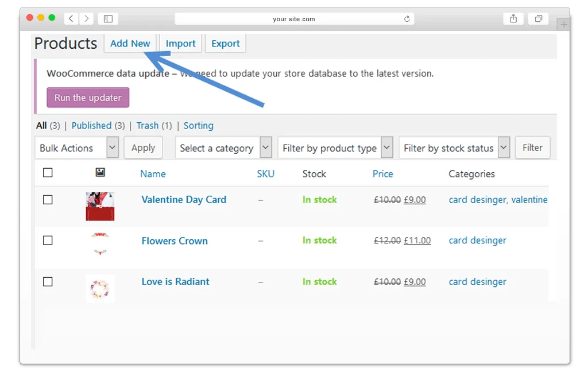588x369 pixels.
Task: Click the Flowers Crown thumbnail
Action: click(x=100, y=243)
